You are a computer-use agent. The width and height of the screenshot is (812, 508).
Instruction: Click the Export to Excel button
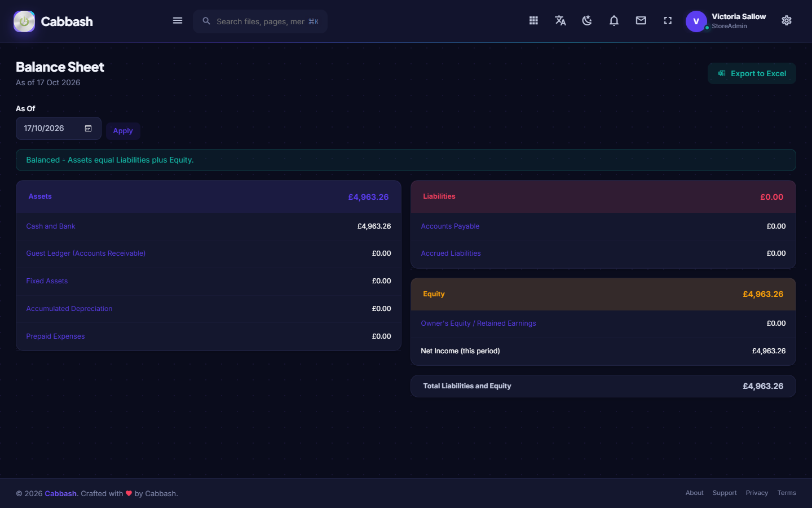pyautogui.click(x=752, y=73)
